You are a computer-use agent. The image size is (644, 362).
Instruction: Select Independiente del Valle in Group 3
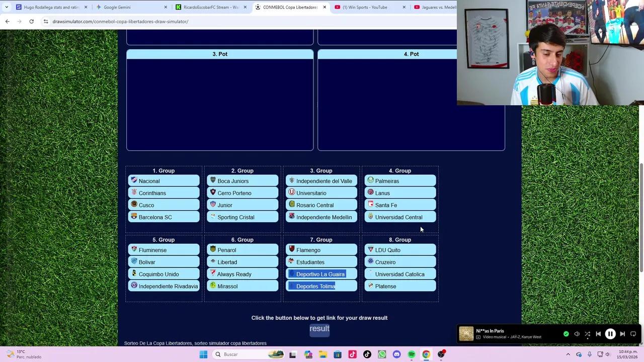pos(321,181)
